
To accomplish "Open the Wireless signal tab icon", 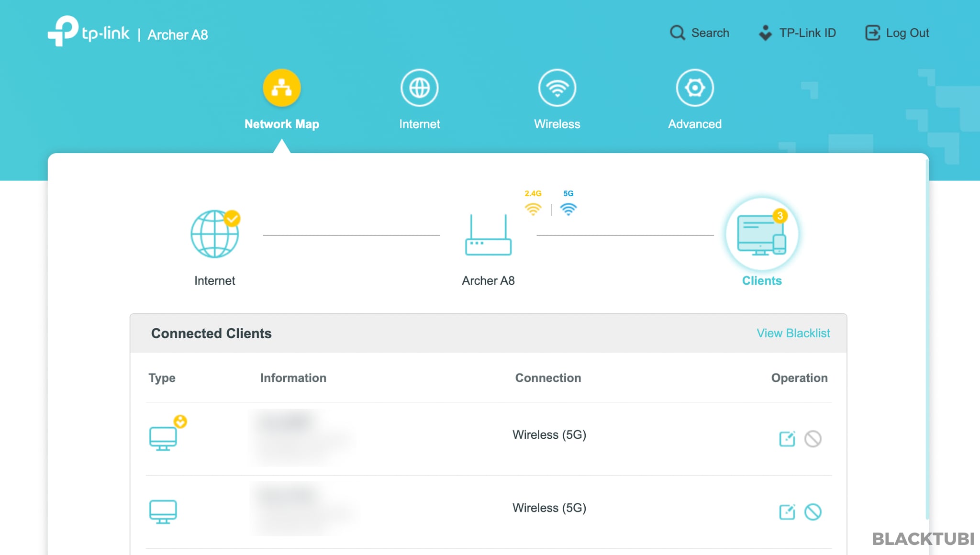I will pyautogui.click(x=557, y=88).
